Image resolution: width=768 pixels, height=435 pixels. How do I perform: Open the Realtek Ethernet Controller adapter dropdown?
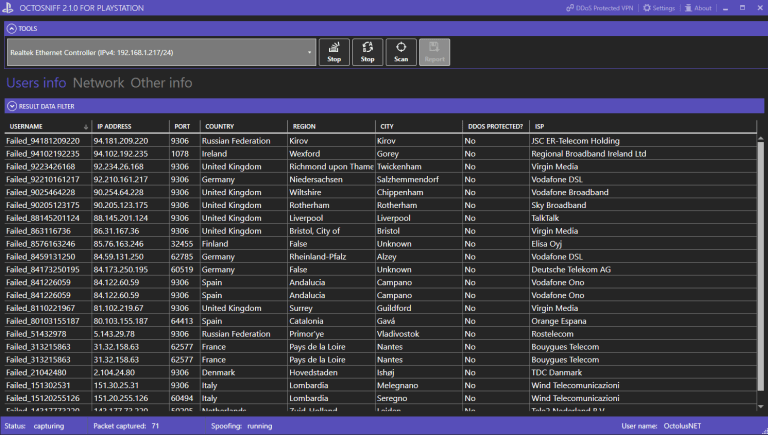point(161,52)
